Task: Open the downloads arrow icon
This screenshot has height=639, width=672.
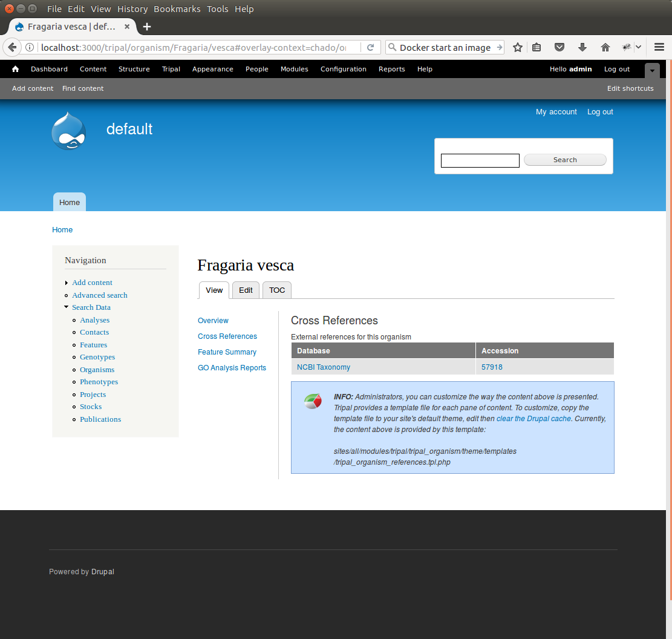Action: [x=582, y=48]
